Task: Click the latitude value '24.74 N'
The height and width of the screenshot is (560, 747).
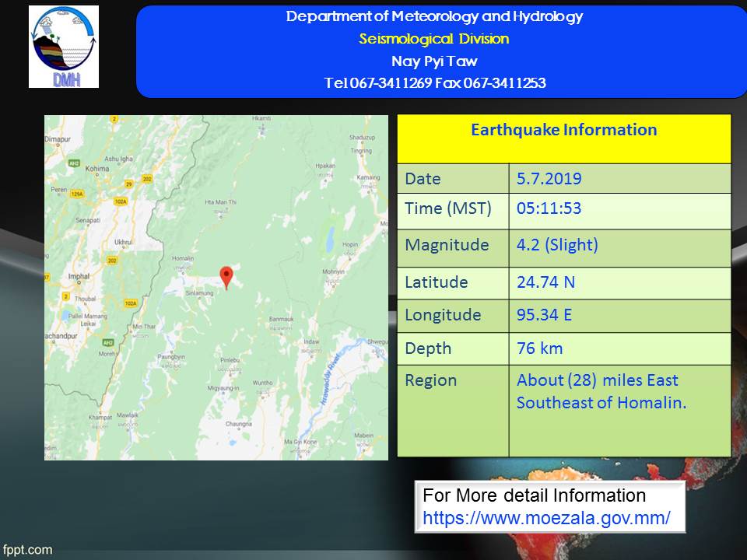Action: 546,282
